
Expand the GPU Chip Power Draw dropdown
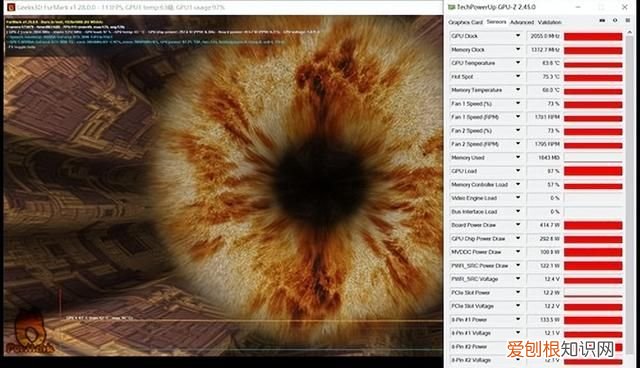pyautogui.click(x=518, y=238)
